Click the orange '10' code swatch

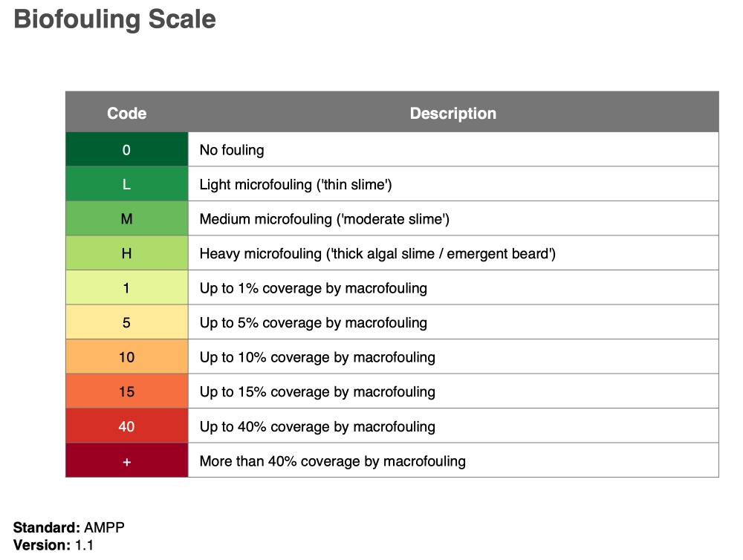tap(126, 357)
